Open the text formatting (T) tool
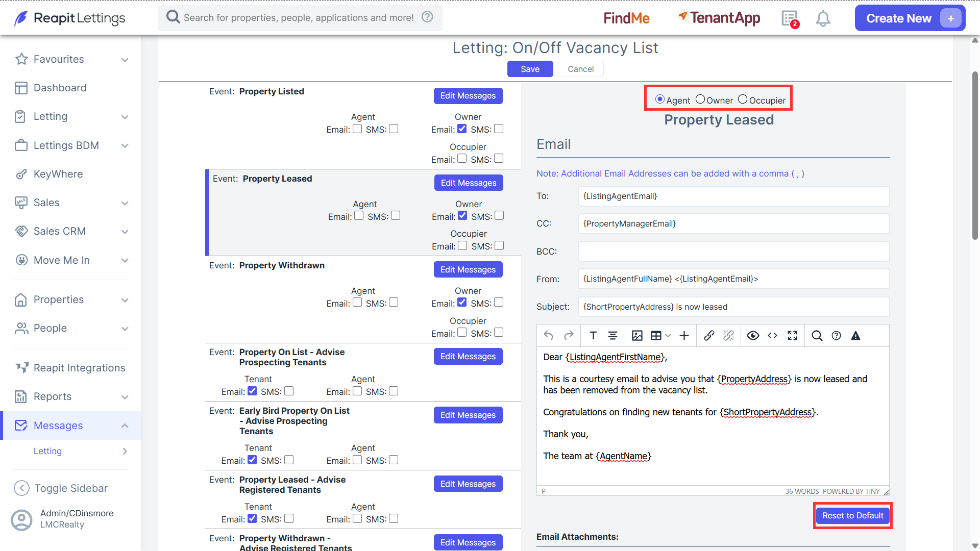The image size is (980, 551). tap(593, 336)
